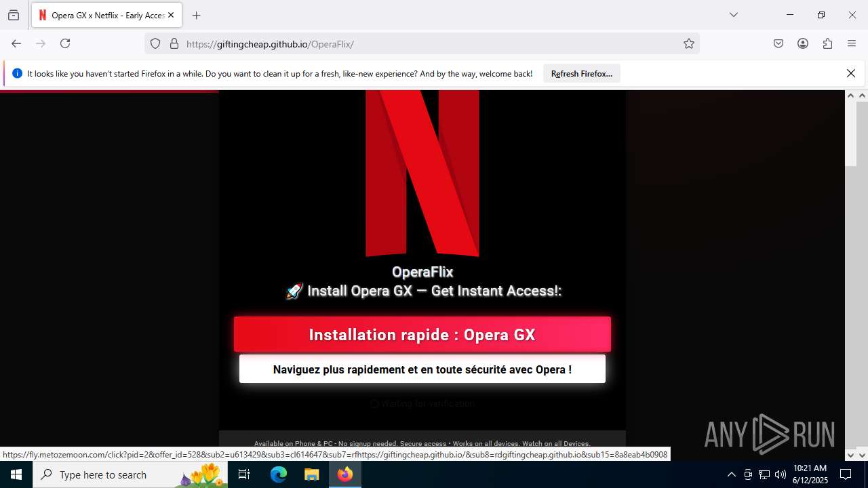Close the Opera GX x Netflix tab

click(170, 15)
